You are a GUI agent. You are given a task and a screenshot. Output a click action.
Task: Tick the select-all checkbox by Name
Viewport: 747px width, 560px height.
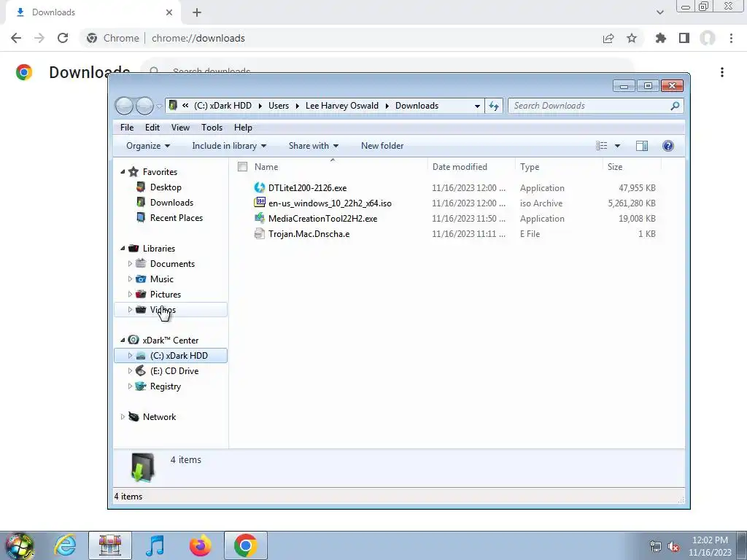[242, 167]
